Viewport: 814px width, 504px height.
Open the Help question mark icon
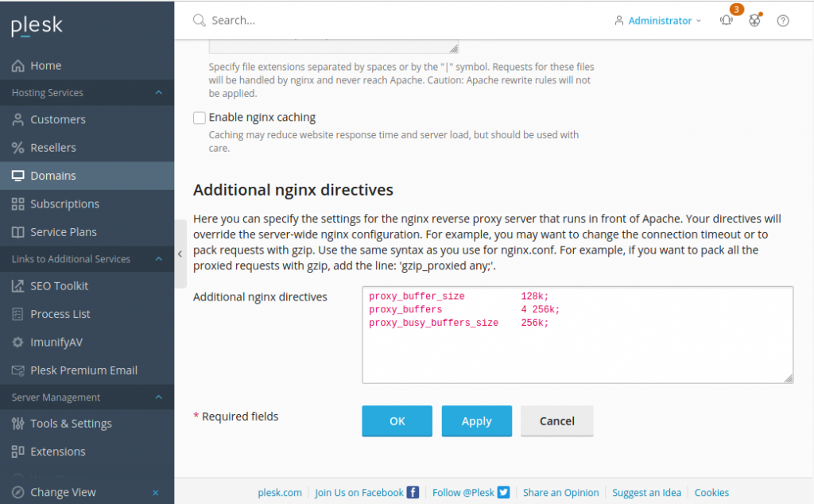click(782, 21)
